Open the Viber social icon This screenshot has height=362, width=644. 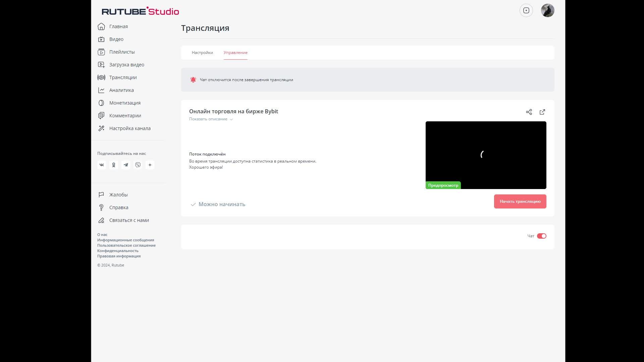pyautogui.click(x=138, y=165)
